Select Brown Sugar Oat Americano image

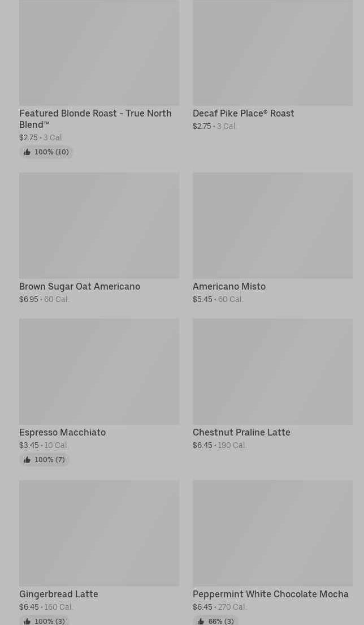pos(99,225)
